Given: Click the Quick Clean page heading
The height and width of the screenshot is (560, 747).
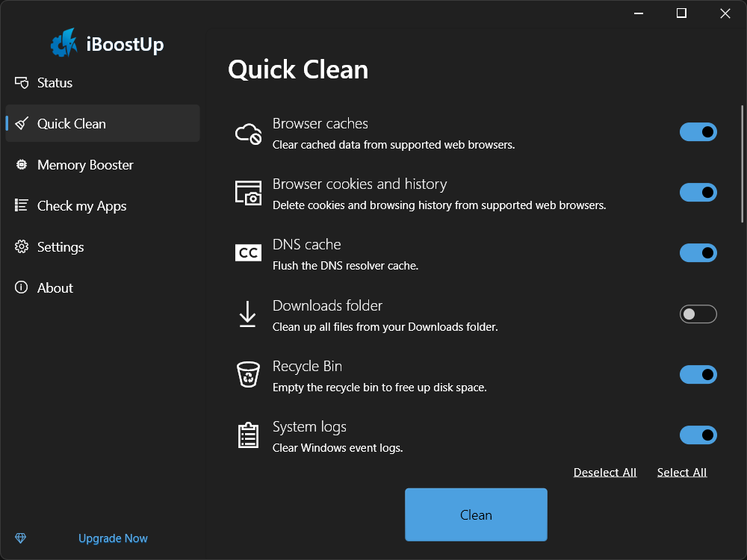Looking at the screenshot, I should (298, 70).
